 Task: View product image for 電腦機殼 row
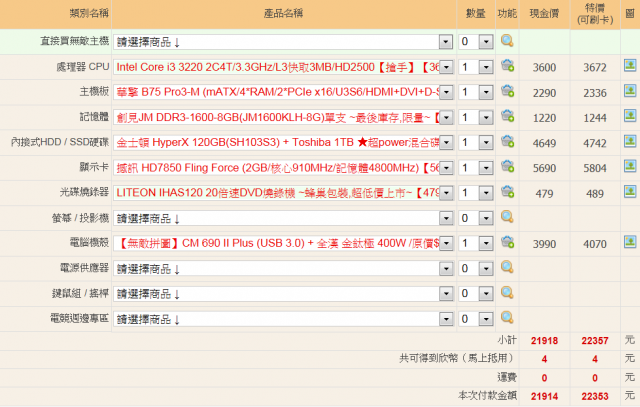pyautogui.click(x=630, y=242)
